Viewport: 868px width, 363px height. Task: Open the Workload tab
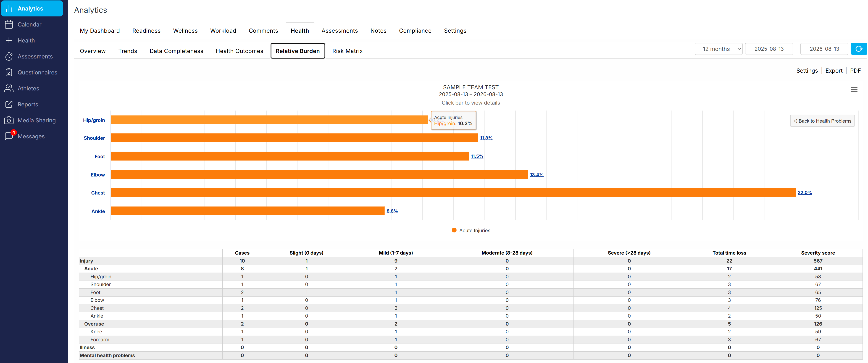click(x=223, y=31)
